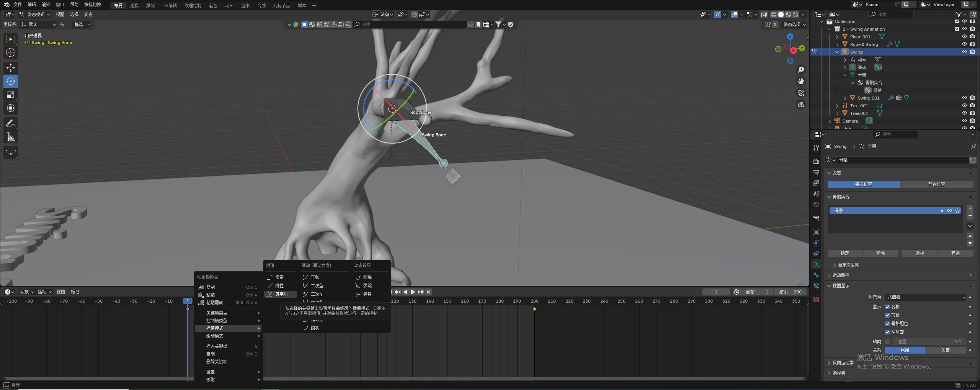980x390 pixels.
Task: Select 头部 relation button
Action: 945,350
